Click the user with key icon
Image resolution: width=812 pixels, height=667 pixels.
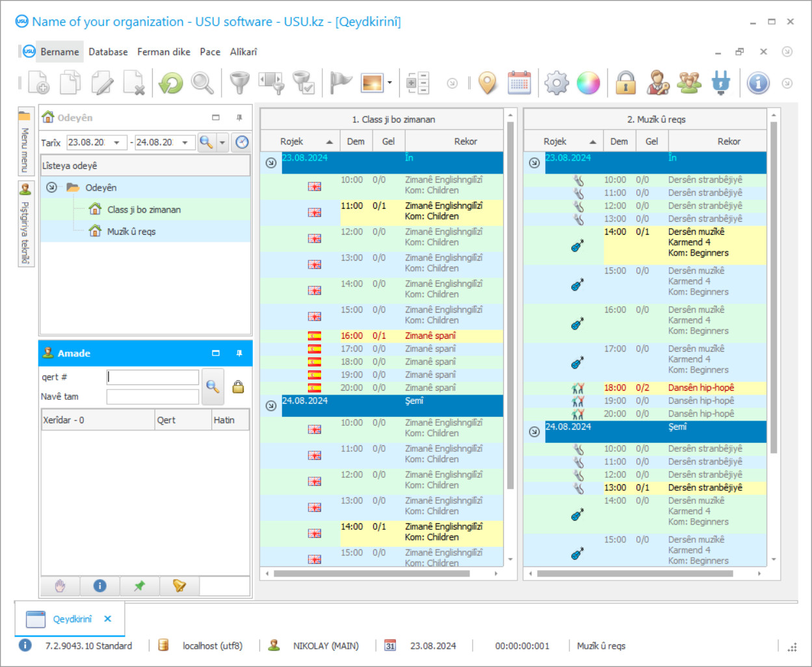[658, 83]
